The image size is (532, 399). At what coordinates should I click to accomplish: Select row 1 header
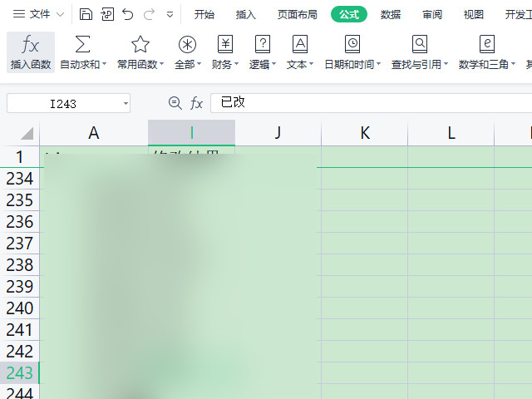20,157
